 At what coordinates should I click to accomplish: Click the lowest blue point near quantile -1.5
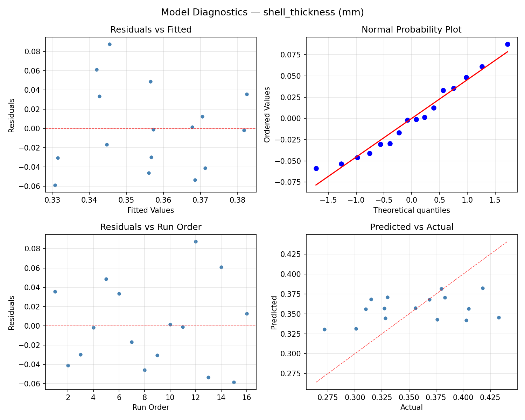tap(316, 169)
